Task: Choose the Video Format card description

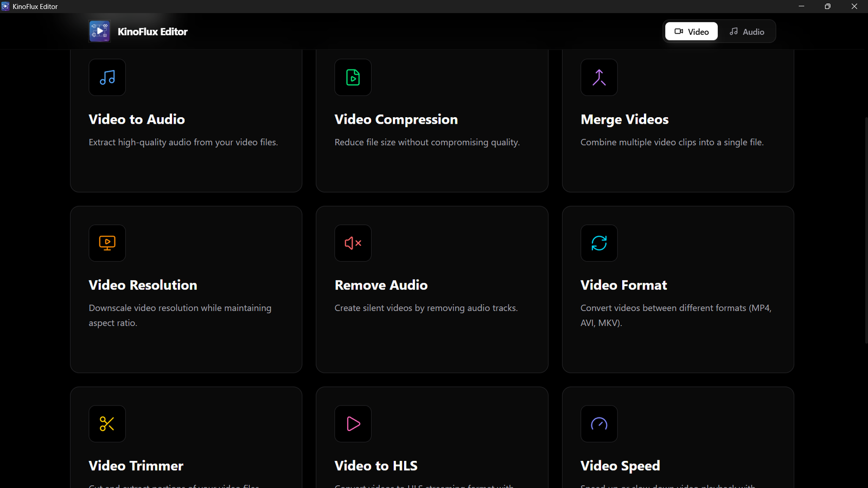Action: 675,315
